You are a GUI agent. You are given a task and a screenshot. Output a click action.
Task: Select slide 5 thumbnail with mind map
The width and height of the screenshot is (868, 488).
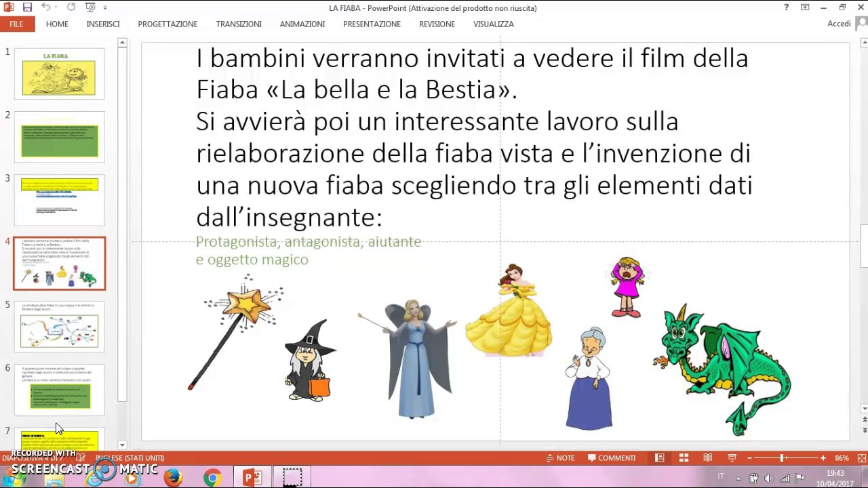coord(60,327)
